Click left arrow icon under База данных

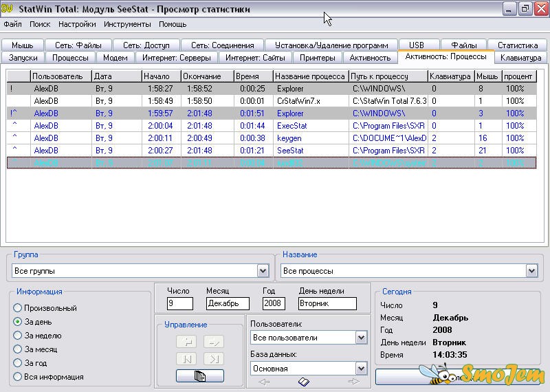[x=264, y=382]
